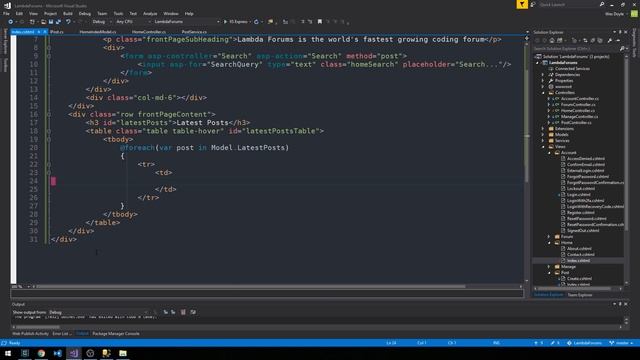Viewport: 640px width, 360px height.
Task: Start debugging with IIS Express button
Action: (x=236, y=22)
